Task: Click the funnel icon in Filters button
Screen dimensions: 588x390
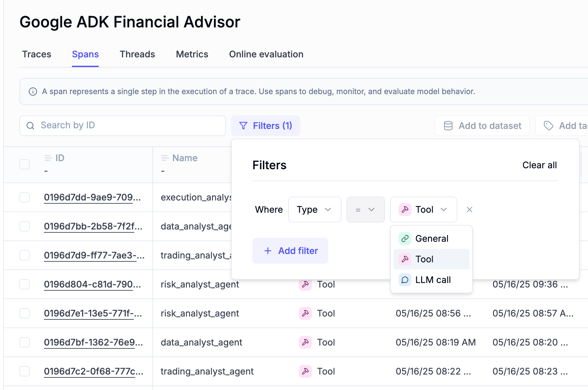Action: [243, 126]
